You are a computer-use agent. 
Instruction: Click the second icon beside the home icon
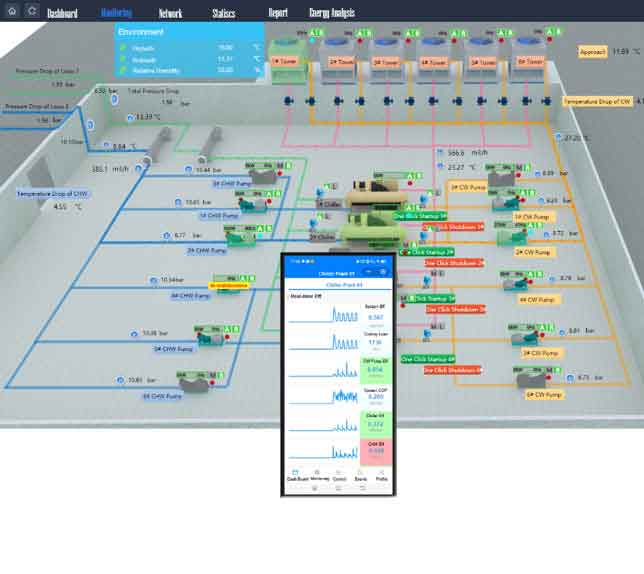(32, 11)
